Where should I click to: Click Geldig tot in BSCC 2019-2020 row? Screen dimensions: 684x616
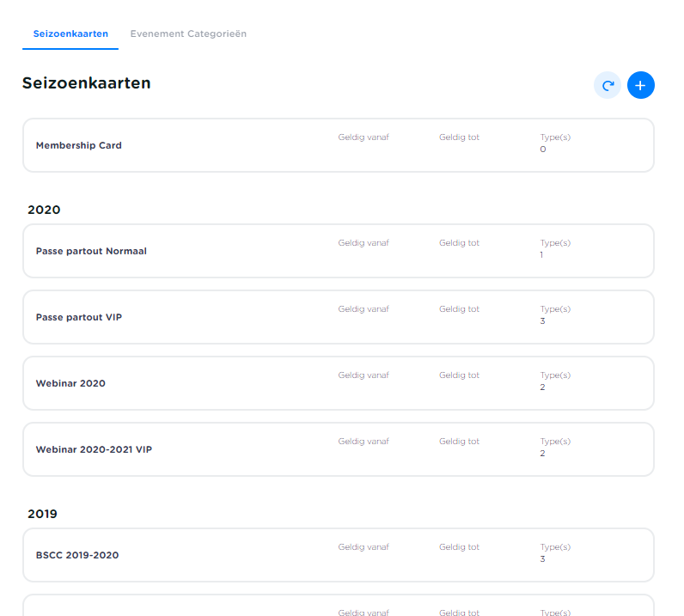(459, 547)
